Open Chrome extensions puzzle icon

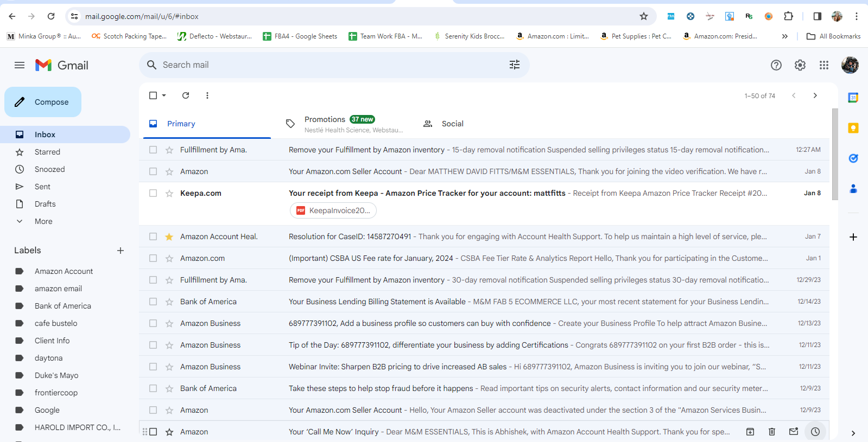click(x=789, y=16)
